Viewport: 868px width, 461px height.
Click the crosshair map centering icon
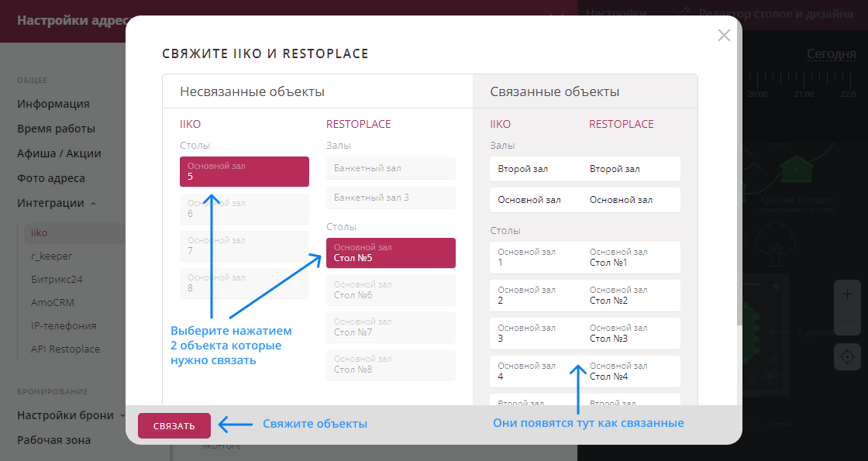point(846,357)
